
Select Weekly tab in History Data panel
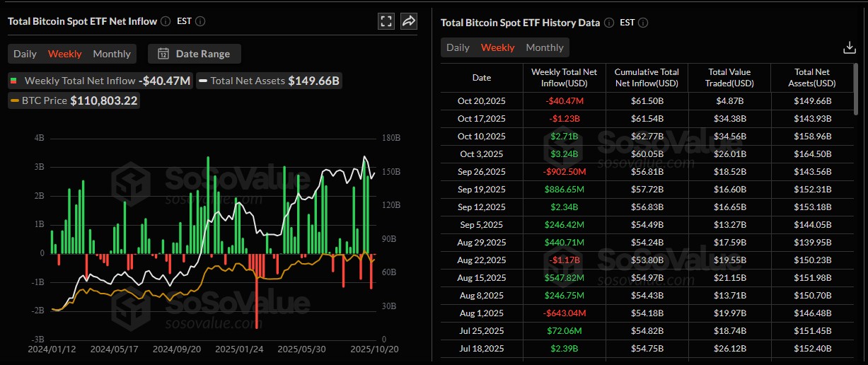497,47
